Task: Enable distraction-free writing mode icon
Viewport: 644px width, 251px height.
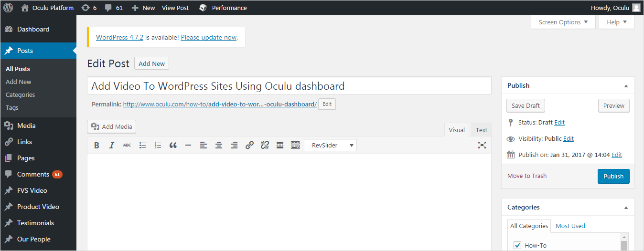Action: 482,146
